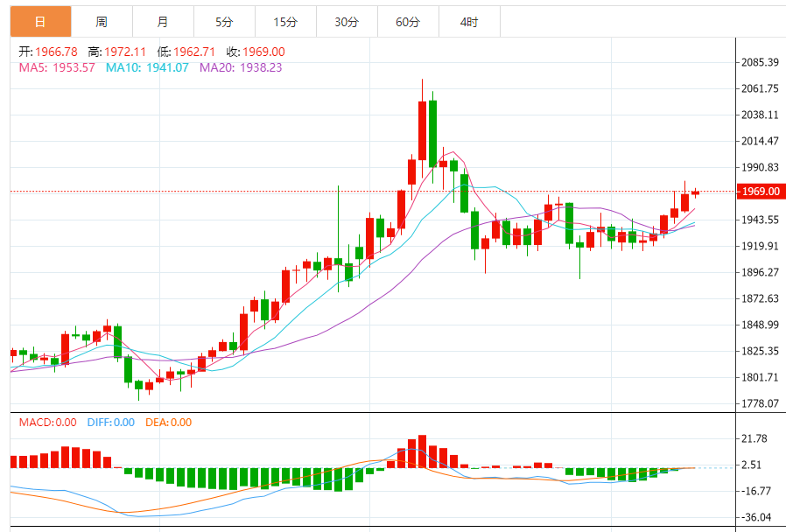Image resolution: width=786 pixels, height=532 pixels.
Task: Click the 1778.07 price axis label
Action: pyautogui.click(x=760, y=403)
